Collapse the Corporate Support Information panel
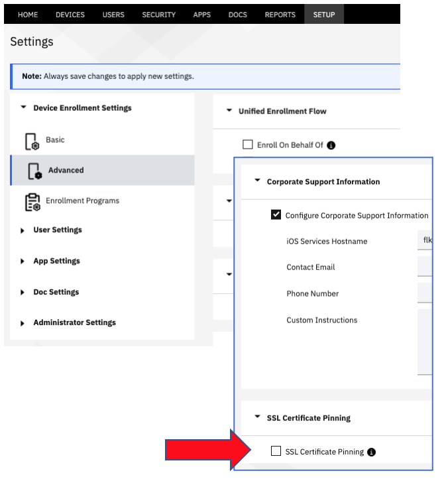Image resolution: width=448 pixels, height=483 pixels. click(258, 180)
